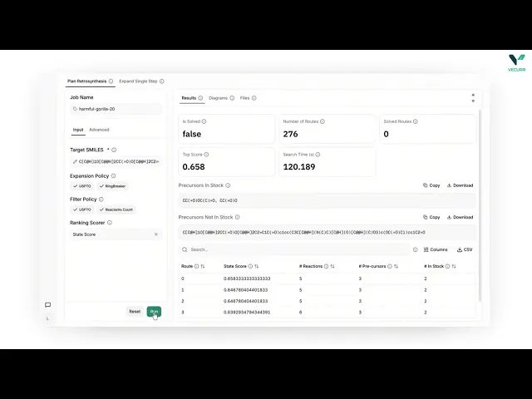
Task: Copy the Precursors Not In Stock SMILES
Action: click(x=431, y=217)
